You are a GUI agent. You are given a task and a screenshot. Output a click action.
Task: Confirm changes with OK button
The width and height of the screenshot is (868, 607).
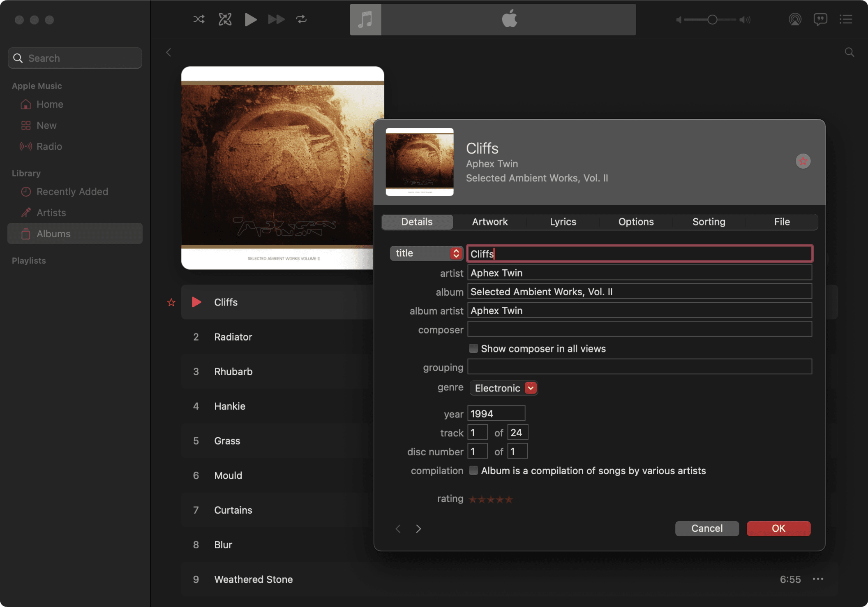tap(778, 528)
